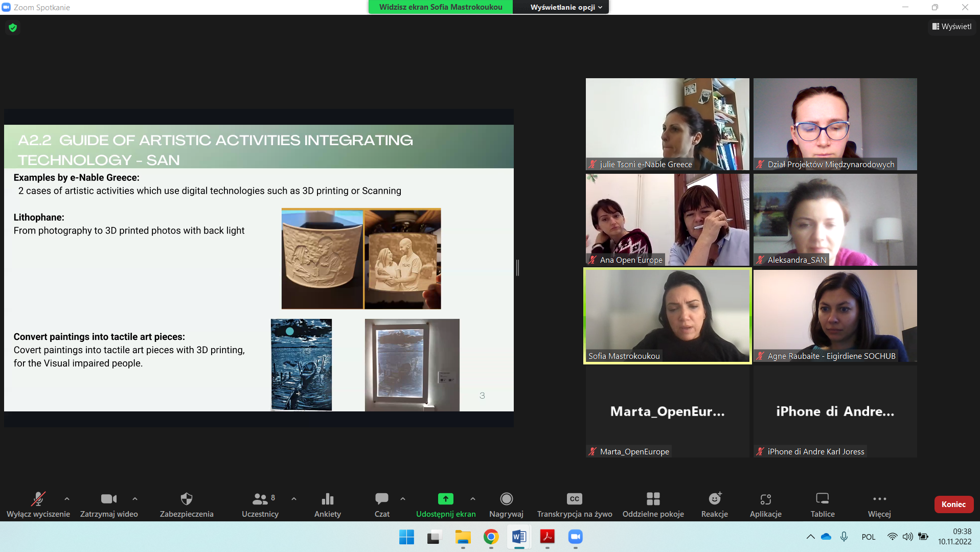Expand the arrow next to Czat

click(403, 499)
